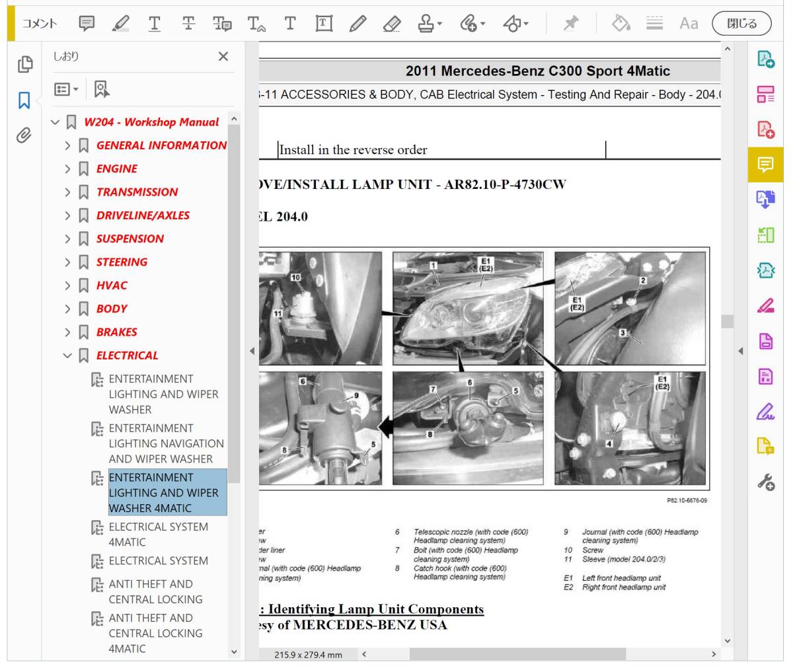Click the find current bookmark icon
Image resolution: width=793 pixels, height=672 pixels.
pos(101,89)
